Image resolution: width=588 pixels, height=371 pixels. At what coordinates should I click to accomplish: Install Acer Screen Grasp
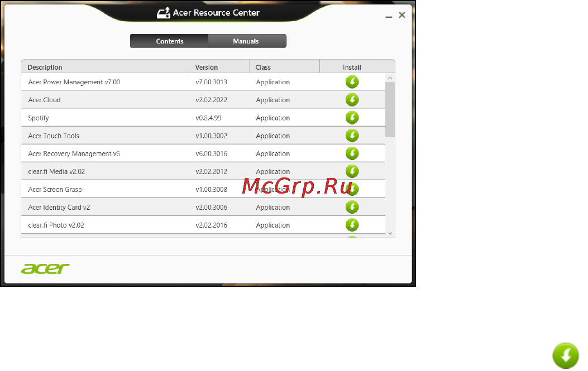[352, 189]
